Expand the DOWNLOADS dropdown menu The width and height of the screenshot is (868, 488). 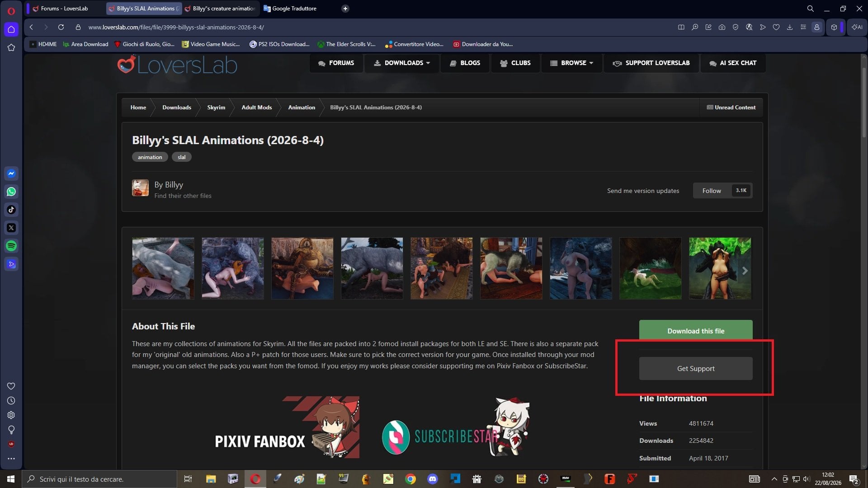[x=402, y=63]
